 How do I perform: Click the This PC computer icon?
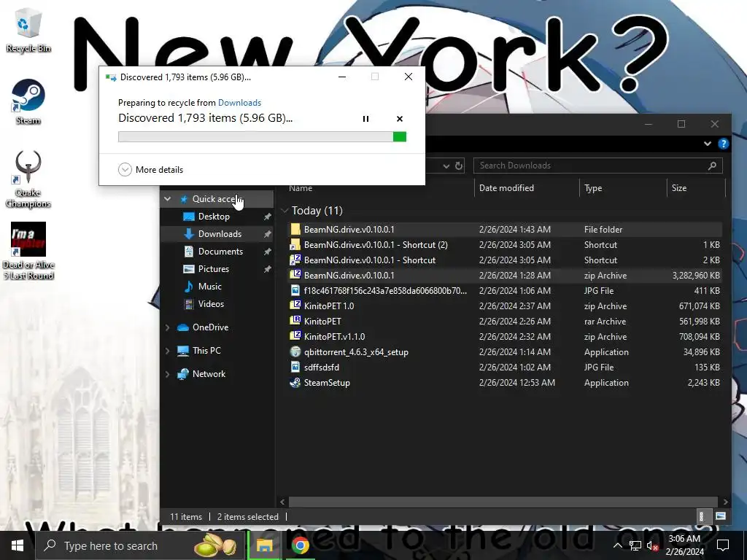click(183, 351)
